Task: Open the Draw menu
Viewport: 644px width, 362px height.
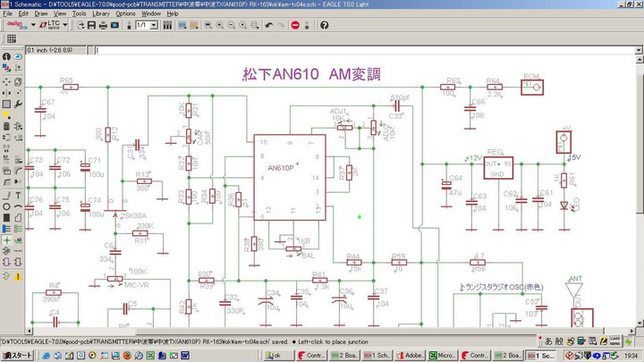Action: click(41, 14)
